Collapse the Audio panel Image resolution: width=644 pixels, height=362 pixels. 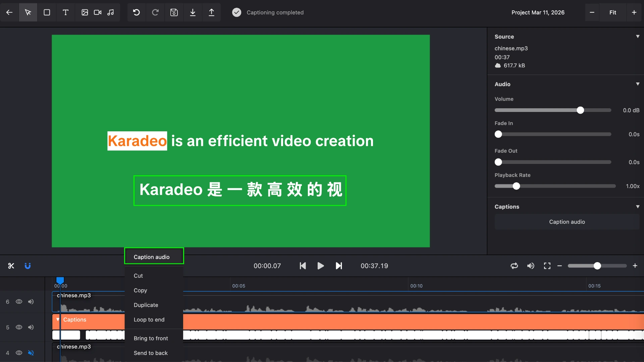[637, 84]
